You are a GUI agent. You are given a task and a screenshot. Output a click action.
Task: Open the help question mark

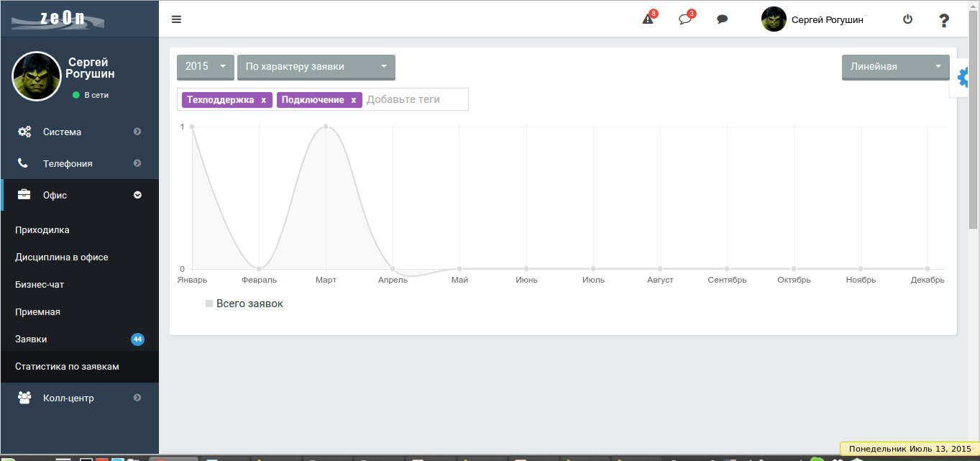[945, 21]
